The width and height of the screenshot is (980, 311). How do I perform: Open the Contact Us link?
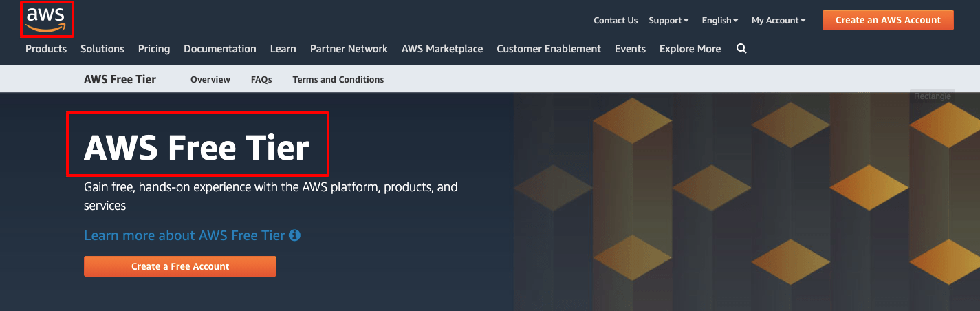[616, 21]
